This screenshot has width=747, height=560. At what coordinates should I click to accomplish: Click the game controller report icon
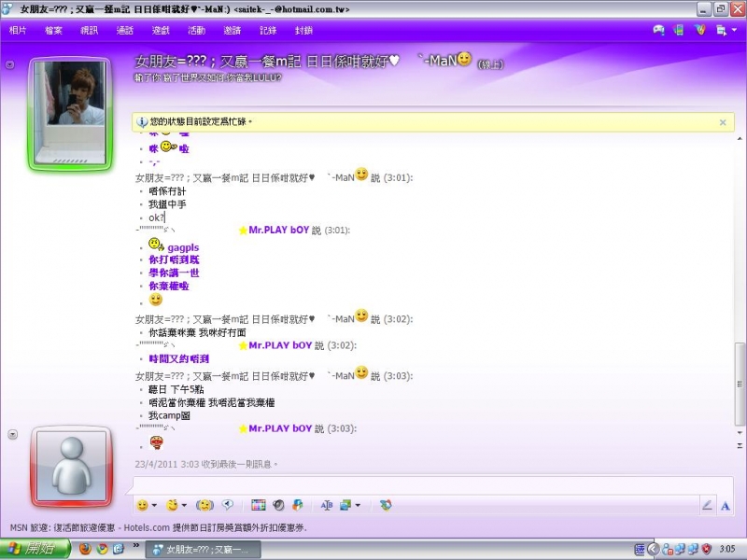(x=658, y=31)
